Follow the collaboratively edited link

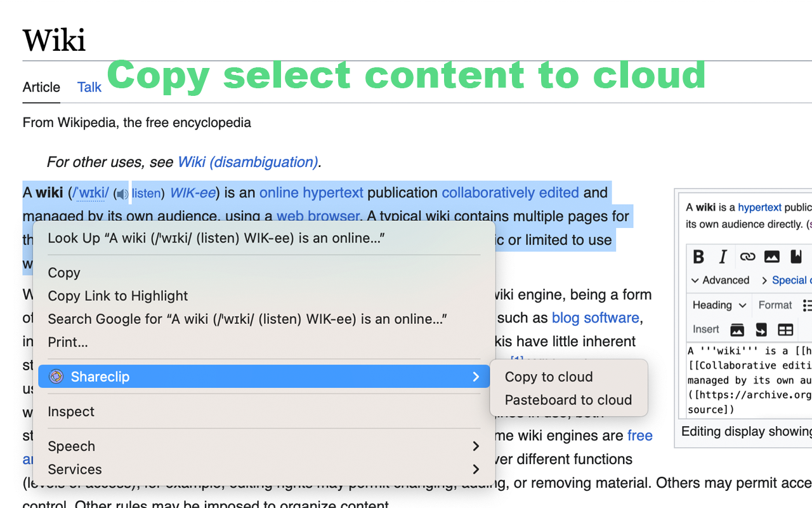click(511, 192)
